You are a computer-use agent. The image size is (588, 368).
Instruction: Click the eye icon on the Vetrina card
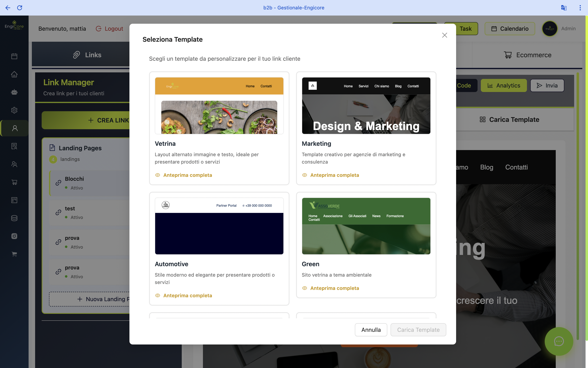tap(158, 175)
